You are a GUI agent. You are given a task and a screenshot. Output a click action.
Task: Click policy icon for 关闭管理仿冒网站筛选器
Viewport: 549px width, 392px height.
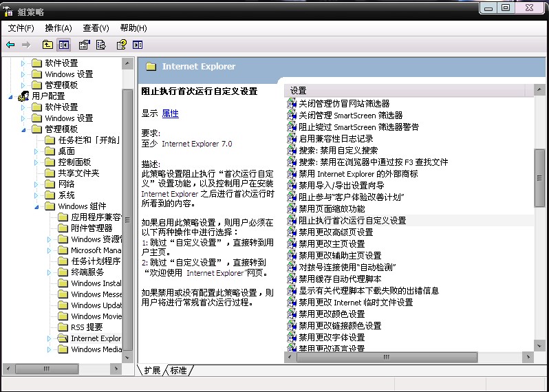pos(292,104)
